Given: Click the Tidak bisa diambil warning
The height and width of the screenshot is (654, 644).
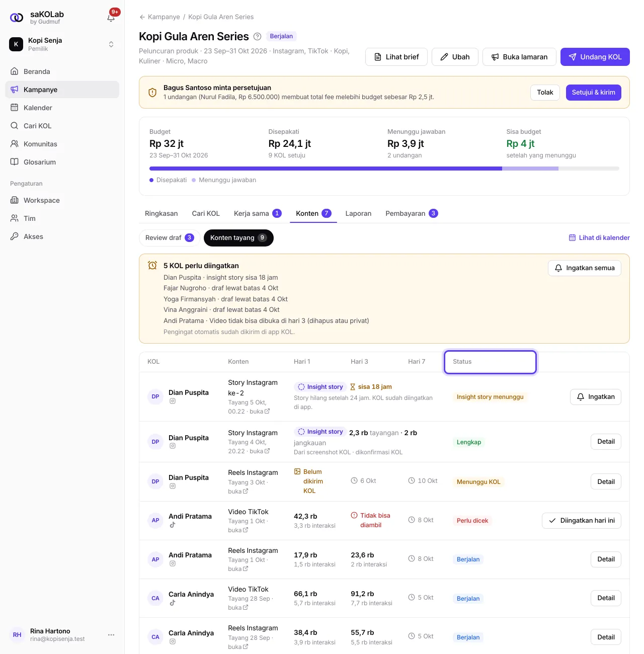Looking at the screenshot, I should click(371, 520).
